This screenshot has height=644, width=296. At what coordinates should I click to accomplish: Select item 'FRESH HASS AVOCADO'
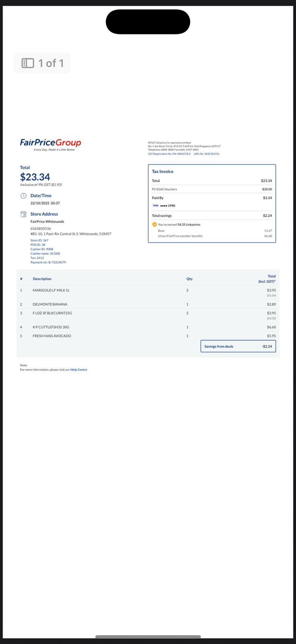tap(52, 336)
